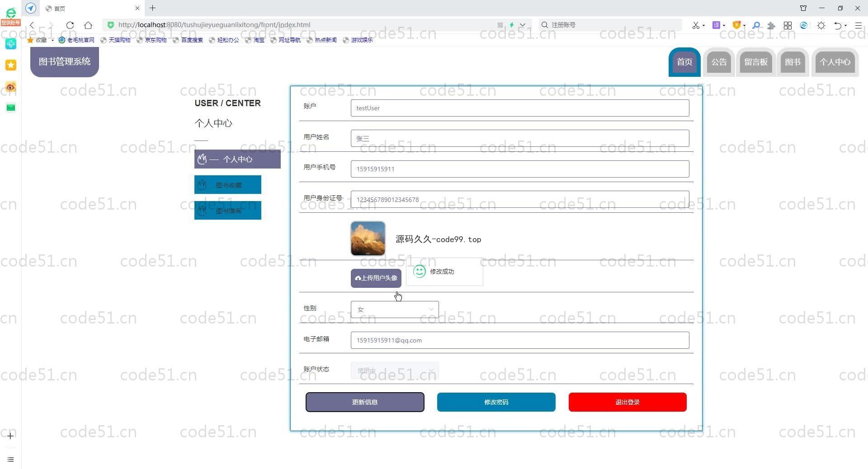The height and width of the screenshot is (469, 868).
Task: Open the browser hamburger menu icon
Action: 858,25
